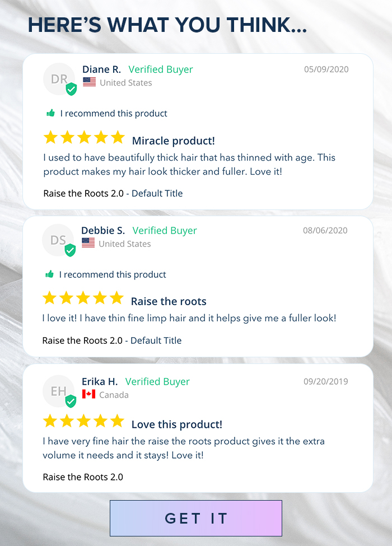Viewport: 392px width, 546px height.
Task: Click the thumbs-up icon in Diane's review
Action: point(51,113)
